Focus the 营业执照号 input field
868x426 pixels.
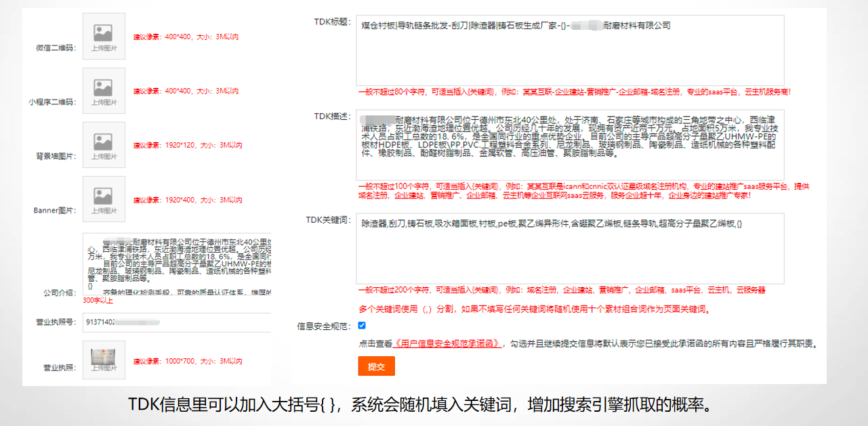pyautogui.click(x=178, y=322)
